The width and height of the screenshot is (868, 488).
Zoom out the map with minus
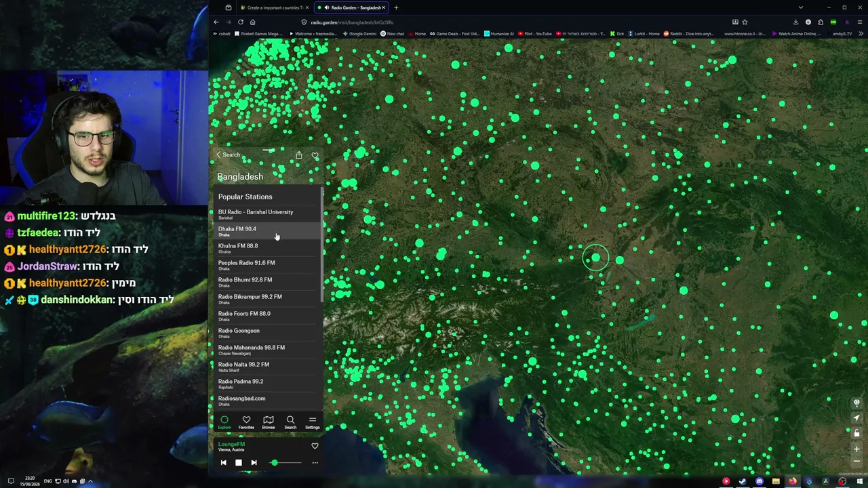[x=856, y=462]
